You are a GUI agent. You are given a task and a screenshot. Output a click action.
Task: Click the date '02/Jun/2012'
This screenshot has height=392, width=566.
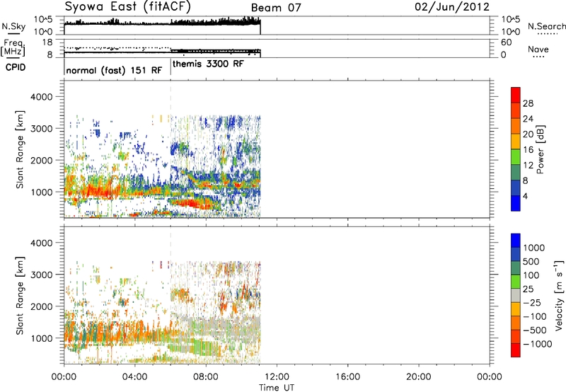pos(452,7)
